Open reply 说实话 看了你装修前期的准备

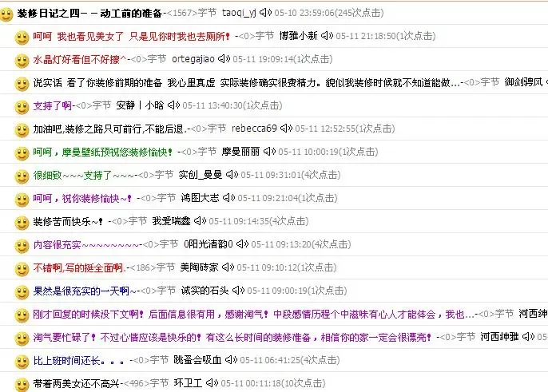pyautogui.click(x=246, y=83)
